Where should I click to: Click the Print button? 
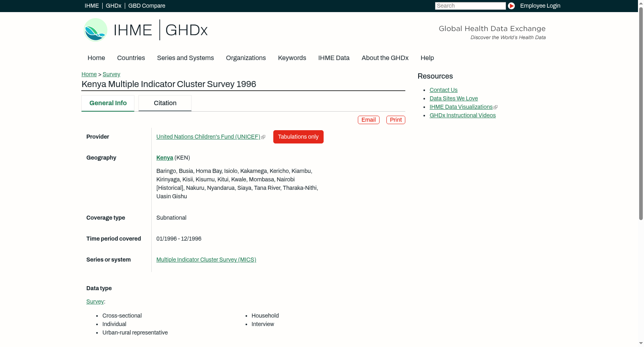pos(396,120)
